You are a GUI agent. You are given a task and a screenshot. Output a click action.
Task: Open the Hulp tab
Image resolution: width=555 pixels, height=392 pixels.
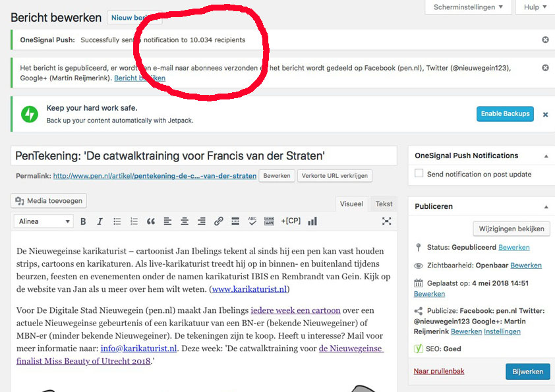point(535,7)
